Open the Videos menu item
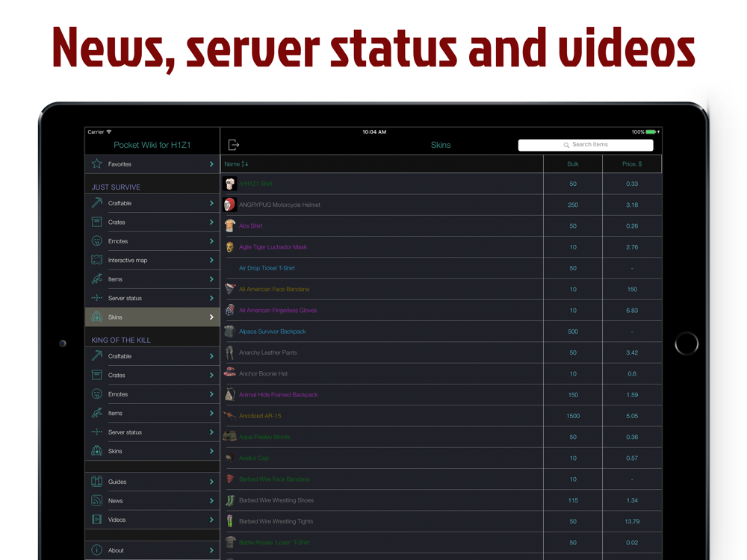Viewport: 747px width, 560px height. (x=152, y=520)
